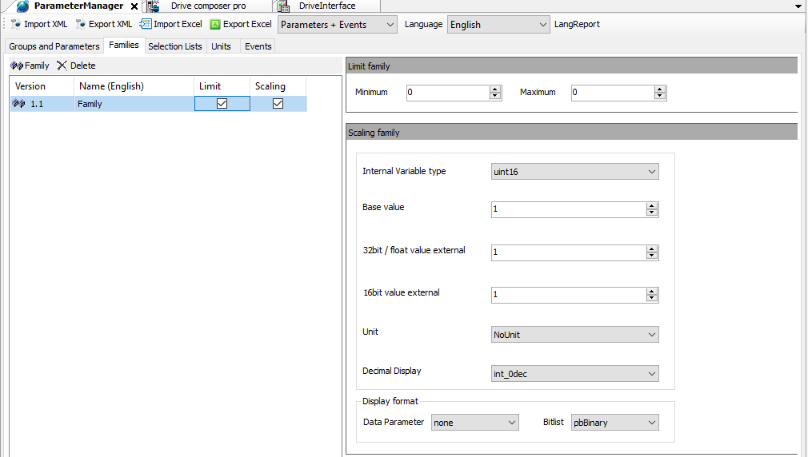Decrease the Minimum value with down arrow
Viewport: 808px width, 457px height.
pyautogui.click(x=495, y=96)
